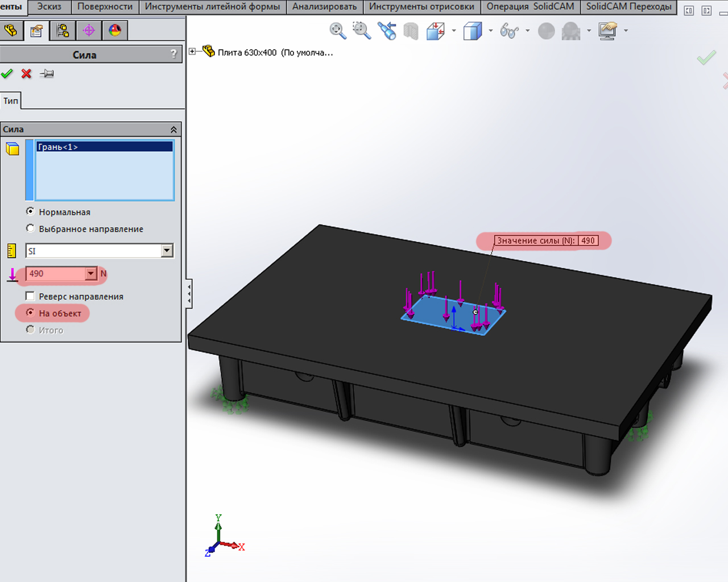Viewport: 728px width, 582px height.
Task: Click the XYZ orientation triad
Action: coord(224,537)
